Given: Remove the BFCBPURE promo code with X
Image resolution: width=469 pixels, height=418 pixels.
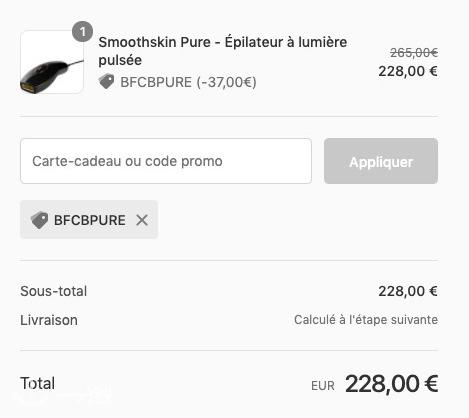Looking at the screenshot, I should (142, 220).
